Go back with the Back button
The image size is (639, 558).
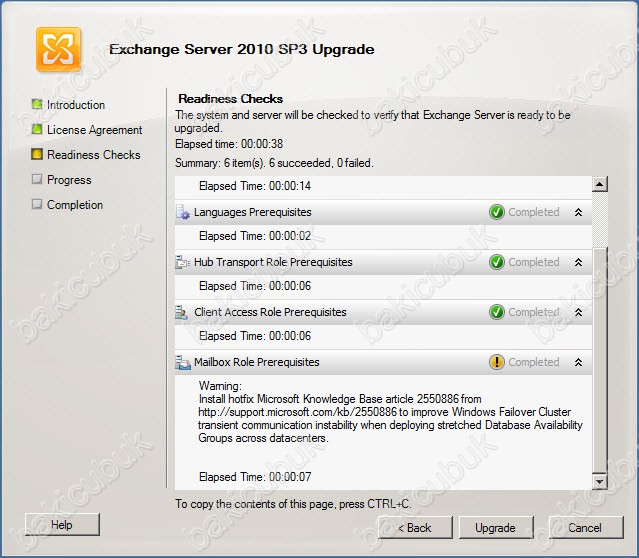(x=415, y=528)
